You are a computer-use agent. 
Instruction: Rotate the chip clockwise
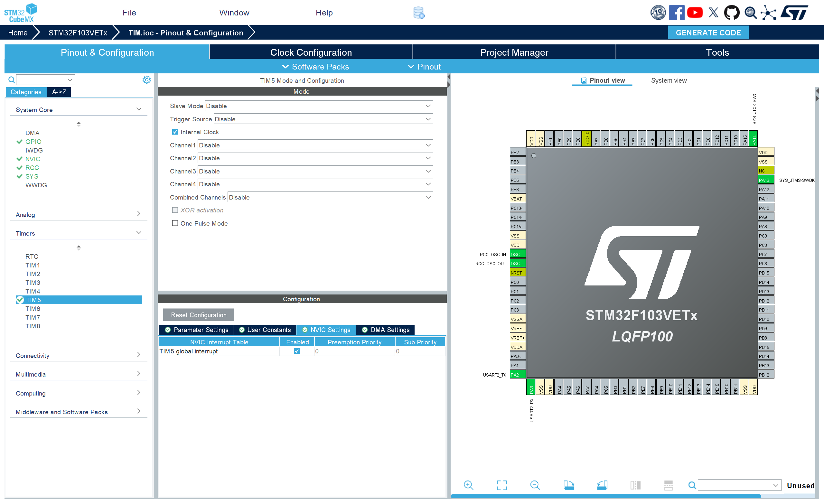coord(568,485)
